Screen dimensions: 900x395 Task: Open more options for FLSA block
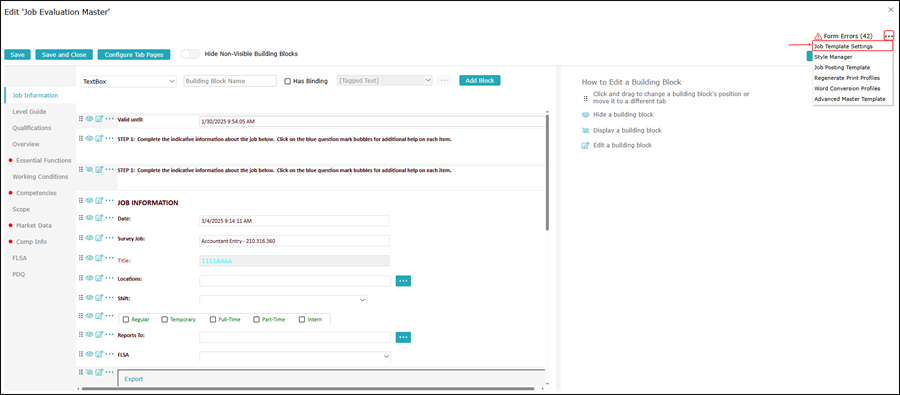click(x=109, y=354)
